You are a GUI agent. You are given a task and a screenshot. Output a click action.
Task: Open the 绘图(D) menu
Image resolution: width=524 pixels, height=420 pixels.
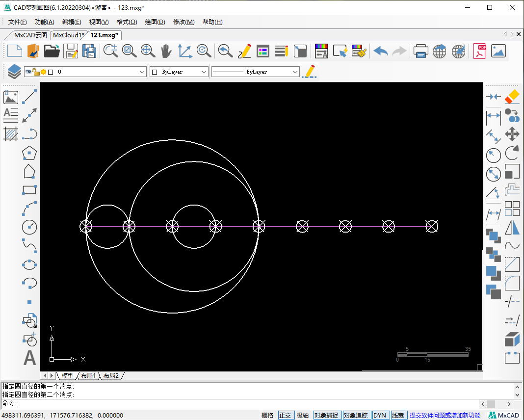click(x=155, y=22)
